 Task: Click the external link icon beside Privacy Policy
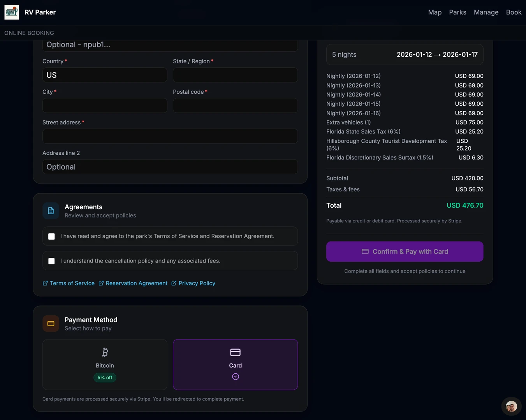[x=174, y=283]
